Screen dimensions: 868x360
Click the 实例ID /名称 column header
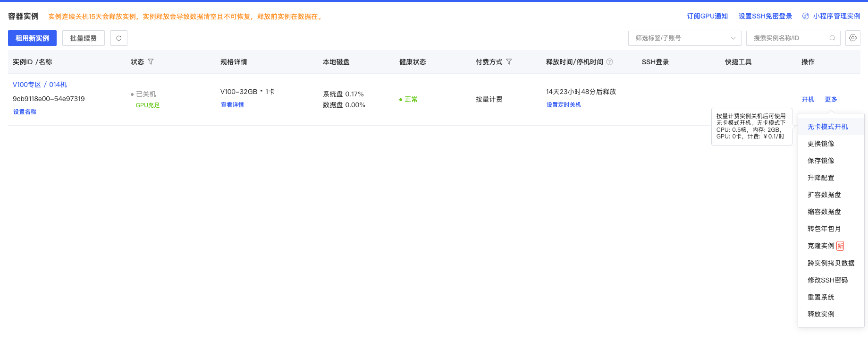(x=33, y=62)
